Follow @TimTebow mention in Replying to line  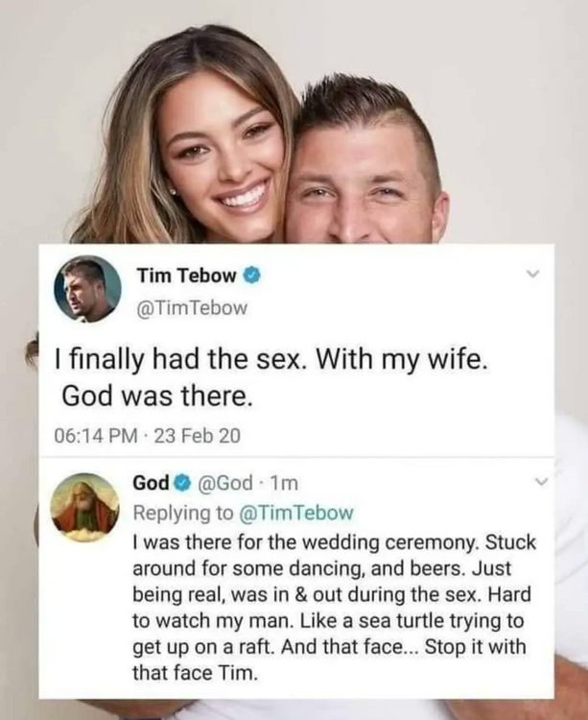point(296,513)
